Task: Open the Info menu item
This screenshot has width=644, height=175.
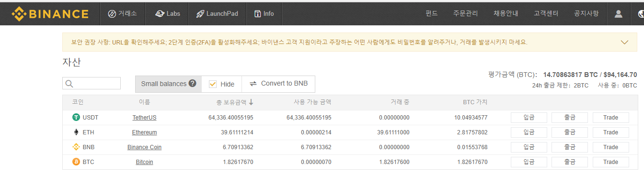Action: (x=264, y=14)
